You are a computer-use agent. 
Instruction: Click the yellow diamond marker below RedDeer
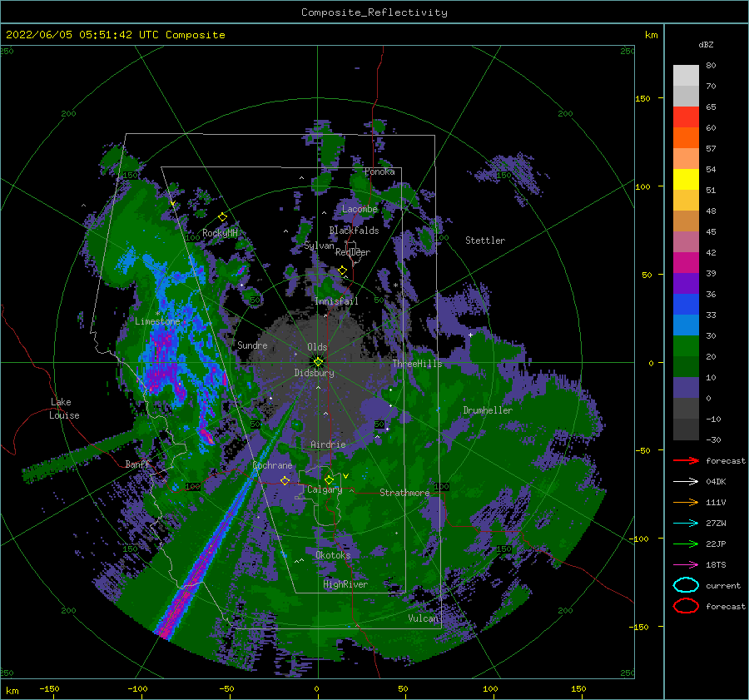(x=343, y=271)
